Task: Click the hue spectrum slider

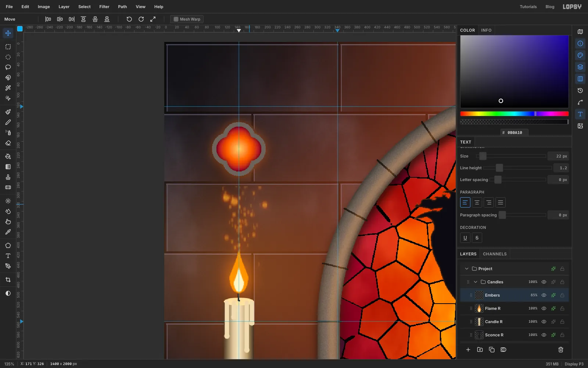Action: pos(514,114)
